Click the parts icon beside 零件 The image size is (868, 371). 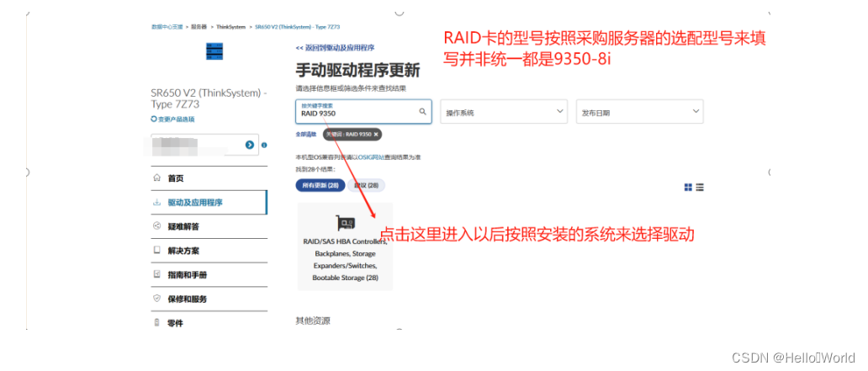[x=156, y=323]
